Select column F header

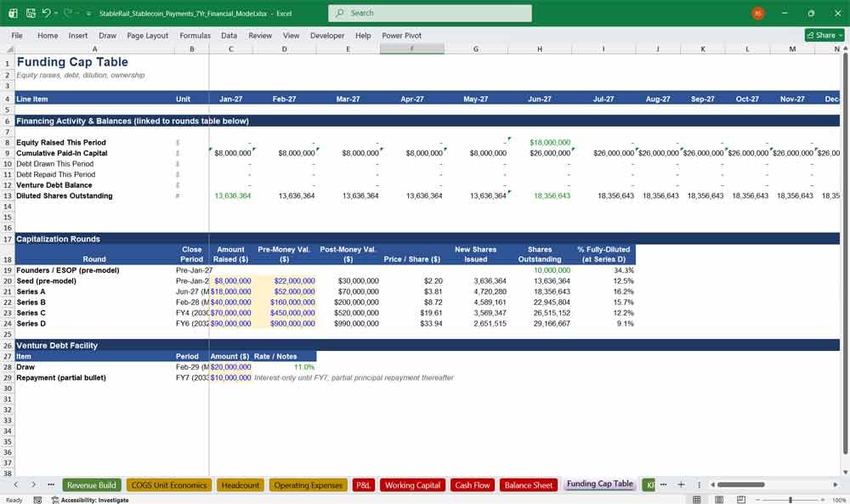click(412, 49)
